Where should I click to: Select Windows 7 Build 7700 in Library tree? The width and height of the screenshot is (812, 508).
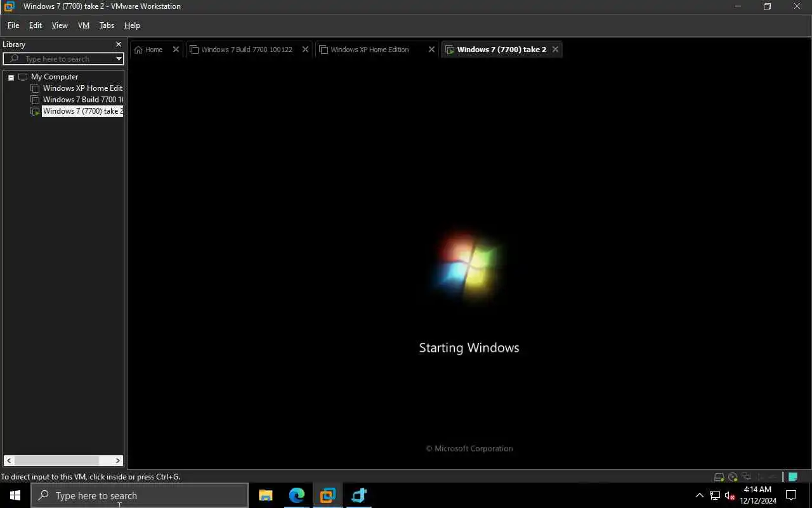tap(82, 100)
